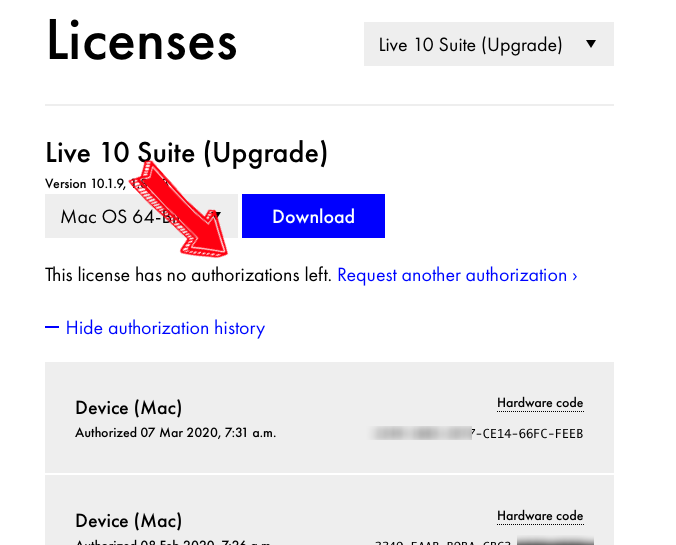Click the Hide authorization history text

coord(165,328)
